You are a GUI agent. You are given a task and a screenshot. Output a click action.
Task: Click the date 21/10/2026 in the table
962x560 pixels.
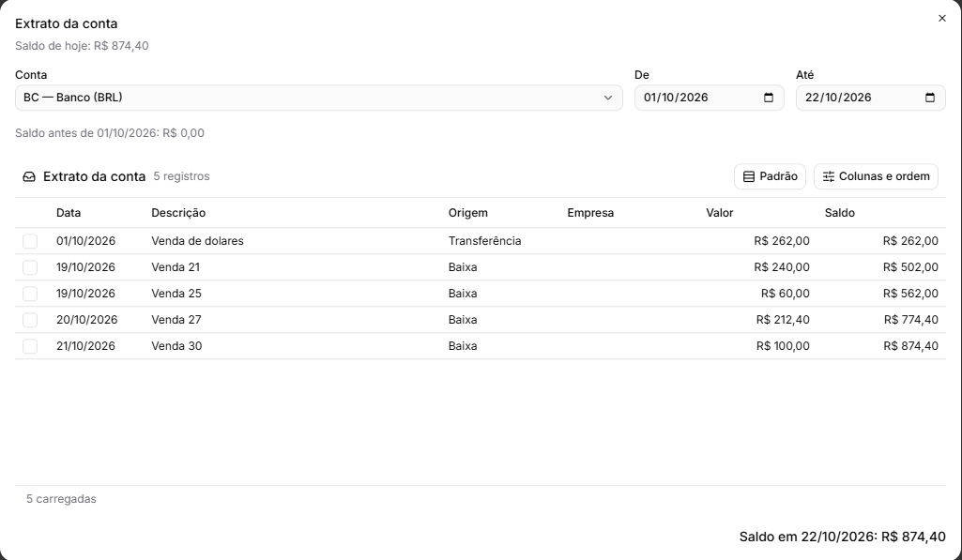86,346
